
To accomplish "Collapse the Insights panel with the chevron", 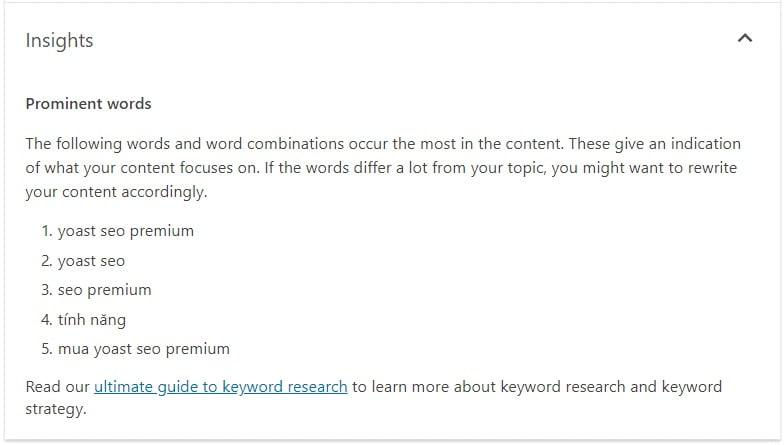I will click(744, 39).
